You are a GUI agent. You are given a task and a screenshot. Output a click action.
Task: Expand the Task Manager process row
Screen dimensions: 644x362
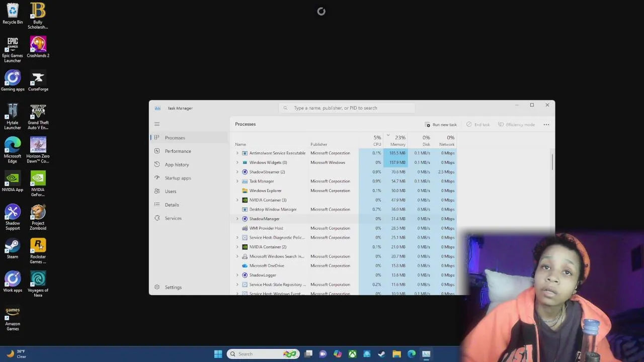pos(237,181)
